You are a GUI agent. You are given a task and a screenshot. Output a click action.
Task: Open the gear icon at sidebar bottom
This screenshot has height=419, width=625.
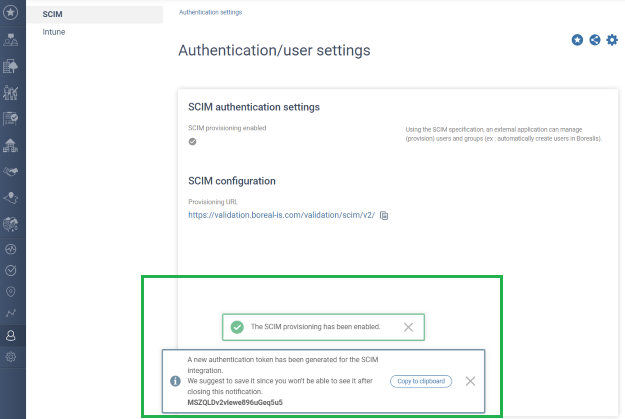coord(12,357)
